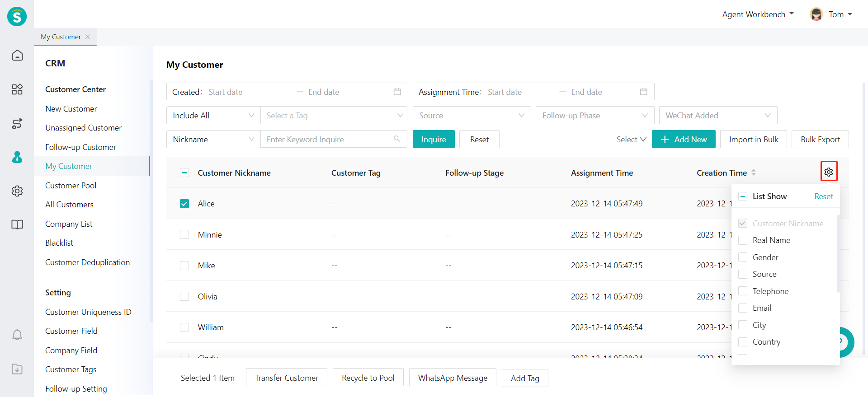This screenshot has height=397, width=868.
Task: Open the download tasks icon in sidebar
Action: click(x=17, y=369)
